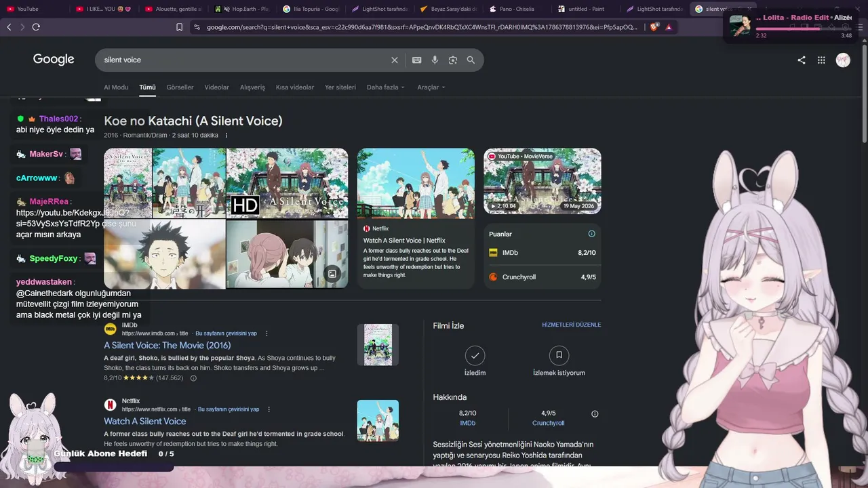The width and height of the screenshot is (868, 488).
Task: Open the Netflix result thumbnail image
Action: (x=378, y=421)
